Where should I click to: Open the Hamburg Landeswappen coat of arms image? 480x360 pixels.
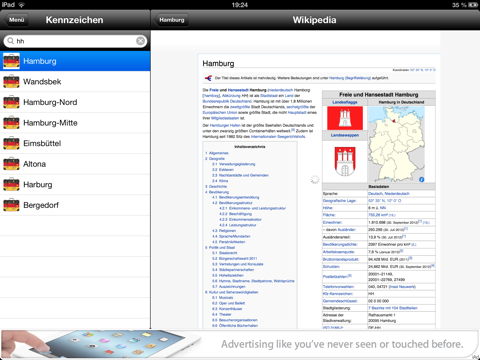point(345,162)
